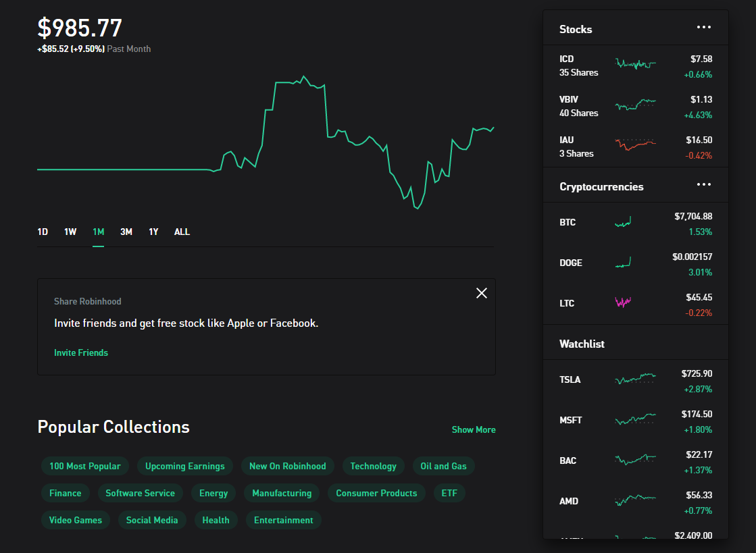This screenshot has width=756, height=553.
Task: Click the $56.33 AMD price
Action: [x=699, y=495]
